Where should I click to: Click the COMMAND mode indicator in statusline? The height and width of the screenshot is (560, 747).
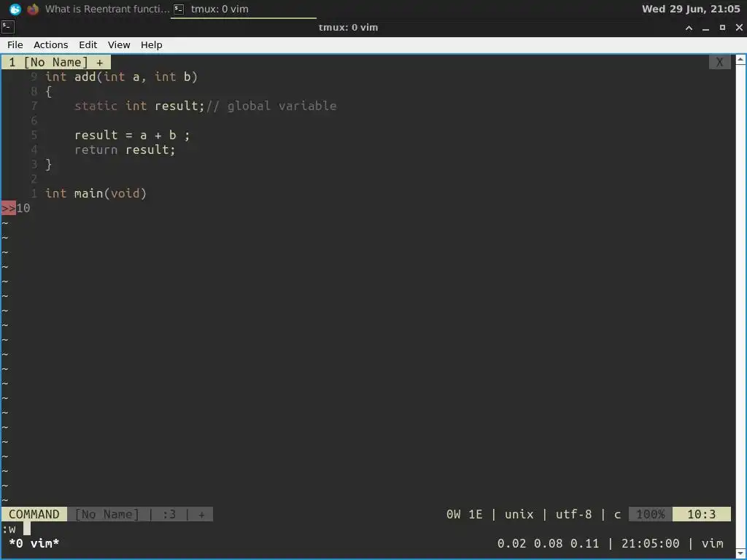[x=34, y=514]
